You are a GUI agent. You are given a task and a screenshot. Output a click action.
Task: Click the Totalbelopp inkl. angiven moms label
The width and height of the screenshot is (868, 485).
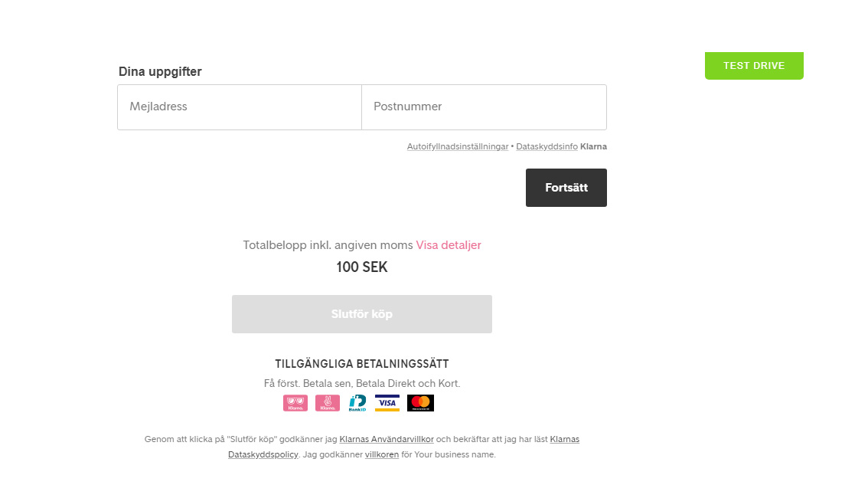coord(328,245)
